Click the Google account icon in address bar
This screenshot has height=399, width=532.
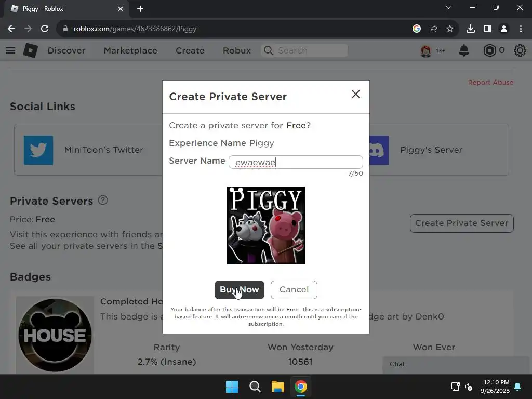pyautogui.click(x=417, y=29)
